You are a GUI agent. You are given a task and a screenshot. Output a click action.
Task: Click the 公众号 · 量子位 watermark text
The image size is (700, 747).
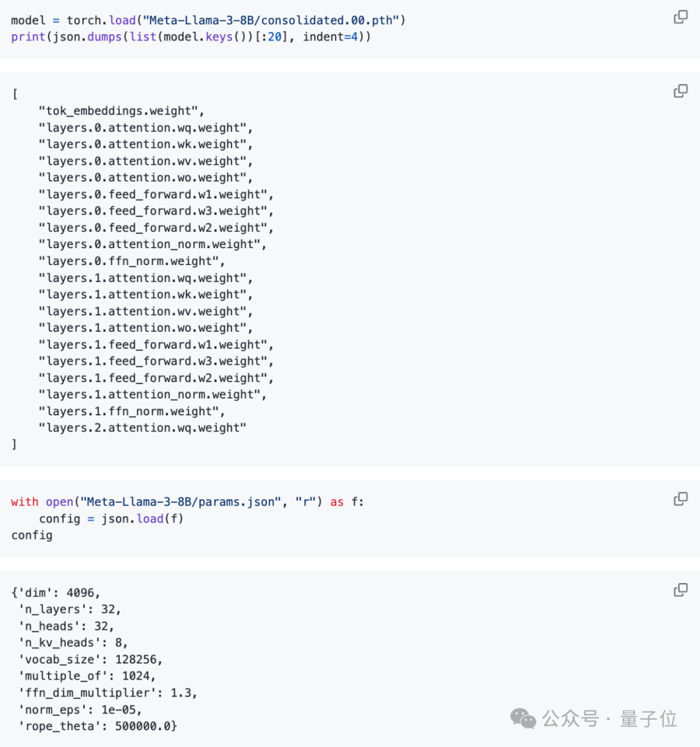(x=609, y=718)
